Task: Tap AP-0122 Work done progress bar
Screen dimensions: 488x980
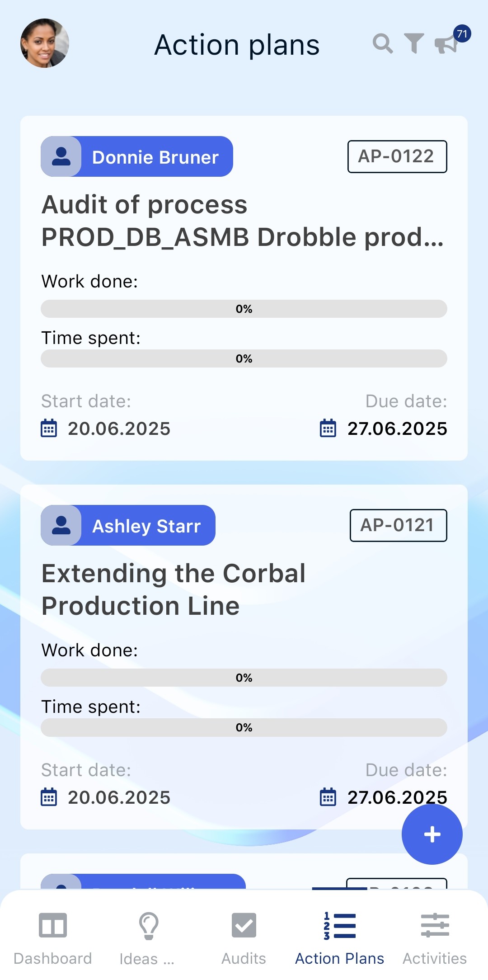Action: click(244, 309)
